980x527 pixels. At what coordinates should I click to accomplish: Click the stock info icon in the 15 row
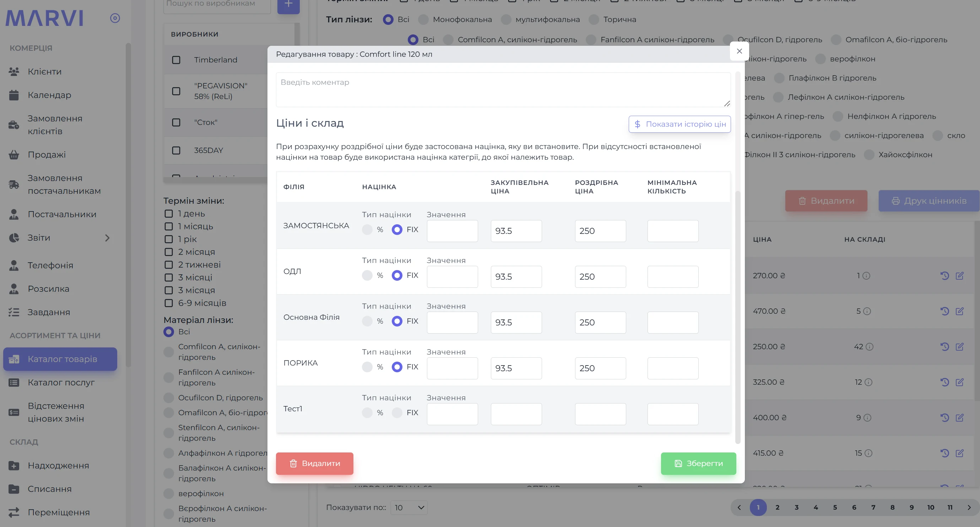[868, 453]
